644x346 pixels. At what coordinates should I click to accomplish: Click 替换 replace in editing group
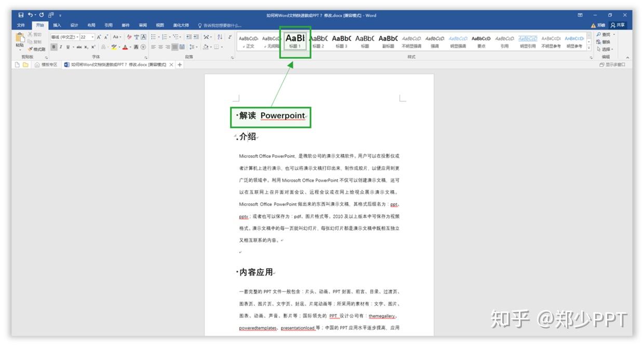603,42
